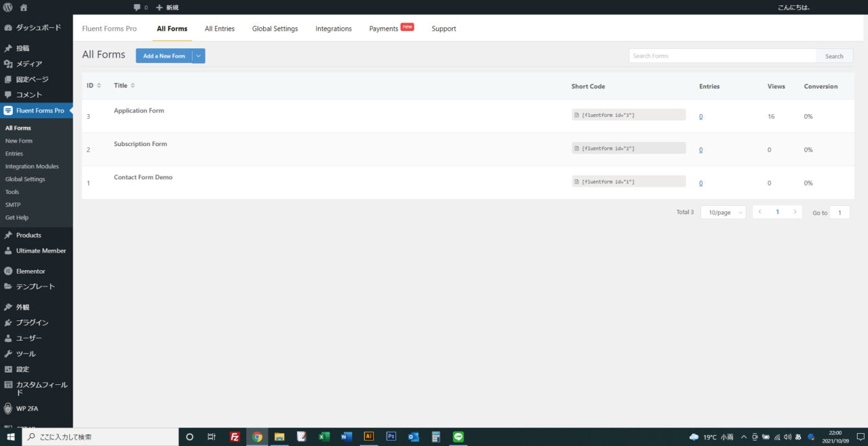Open Get Help submenu item
Viewport: 868px width, 446px height.
coord(17,218)
